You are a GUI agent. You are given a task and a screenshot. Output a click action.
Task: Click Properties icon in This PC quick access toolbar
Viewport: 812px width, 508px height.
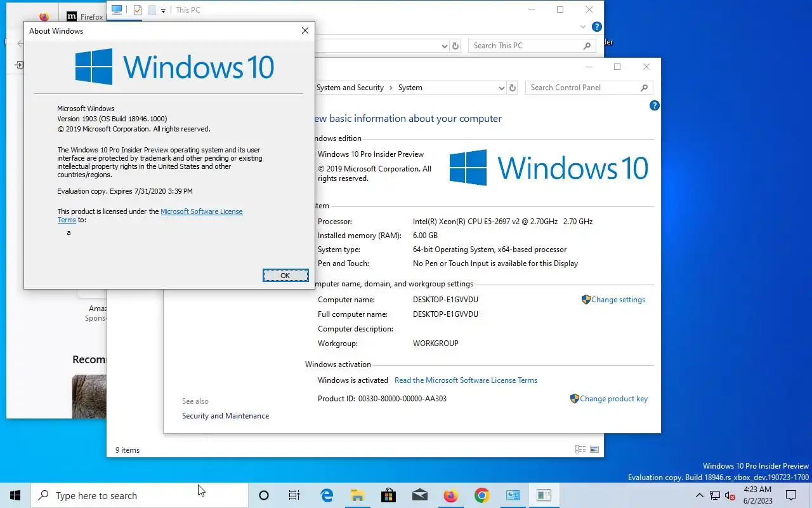click(x=138, y=10)
